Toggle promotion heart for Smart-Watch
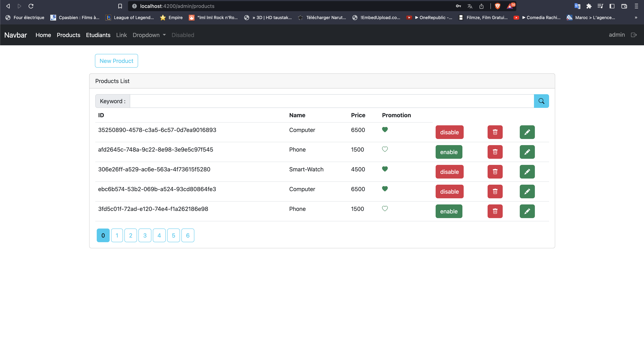The width and height of the screenshot is (644, 356). (x=385, y=169)
